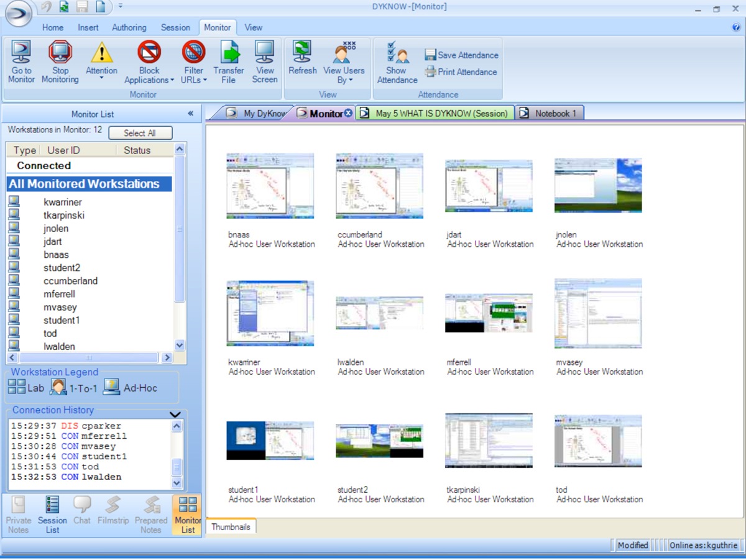The height and width of the screenshot is (560, 746).
Task: Select the mferrell workstation row
Action: (90, 294)
